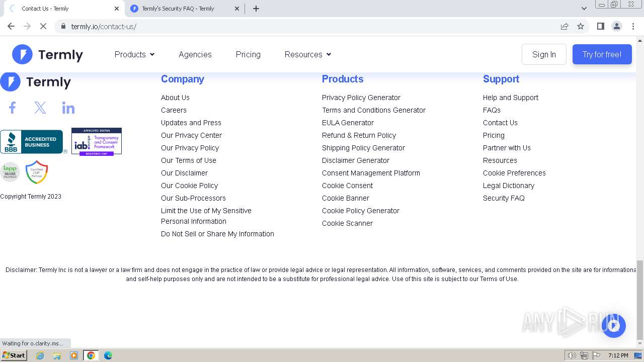This screenshot has height=362, width=644.
Task: Open Our Sub-Processors link
Action: 193,198
